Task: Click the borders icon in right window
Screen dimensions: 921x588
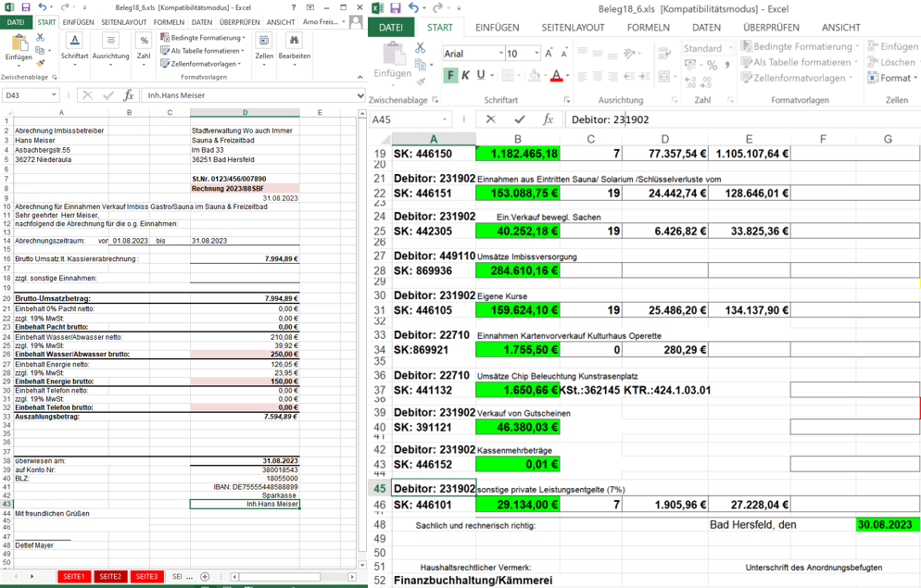Action: coord(508,75)
